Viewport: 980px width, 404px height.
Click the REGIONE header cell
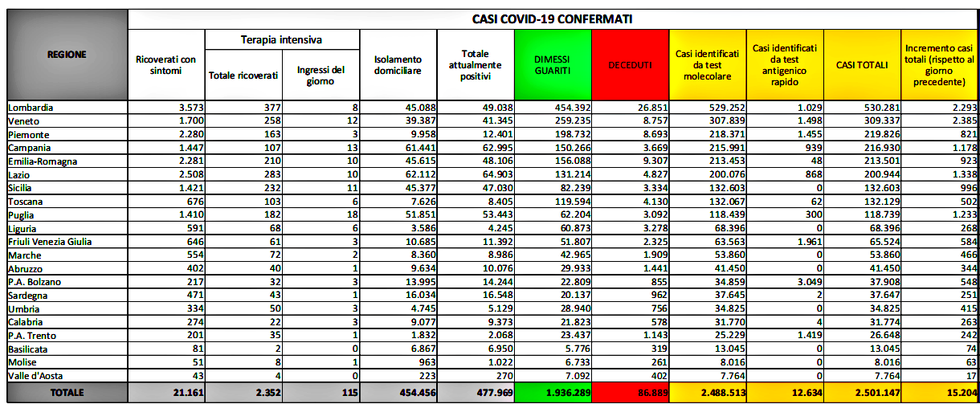[x=67, y=55]
